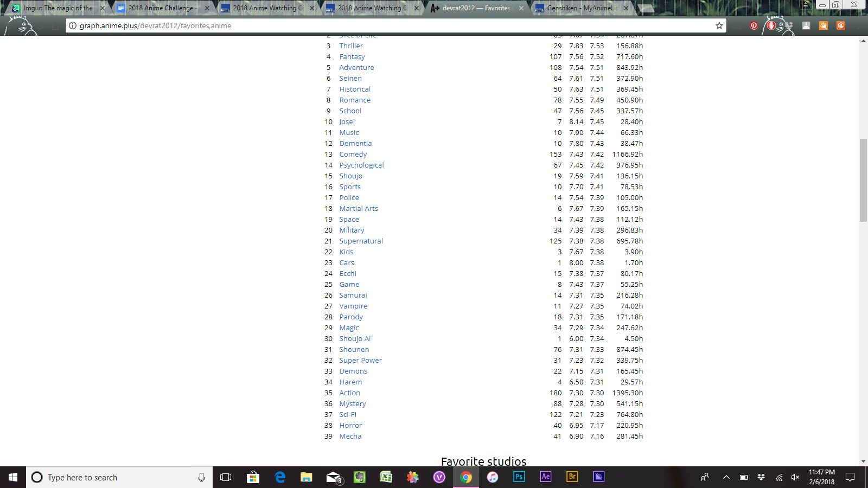Switch to the Genshiken MyAnimeList tab
This screenshot has width=868, height=488.
click(582, 8)
